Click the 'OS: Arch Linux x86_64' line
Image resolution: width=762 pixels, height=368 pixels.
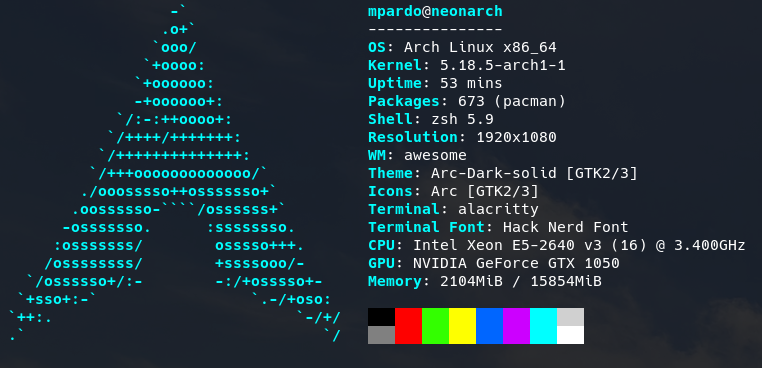462,48
